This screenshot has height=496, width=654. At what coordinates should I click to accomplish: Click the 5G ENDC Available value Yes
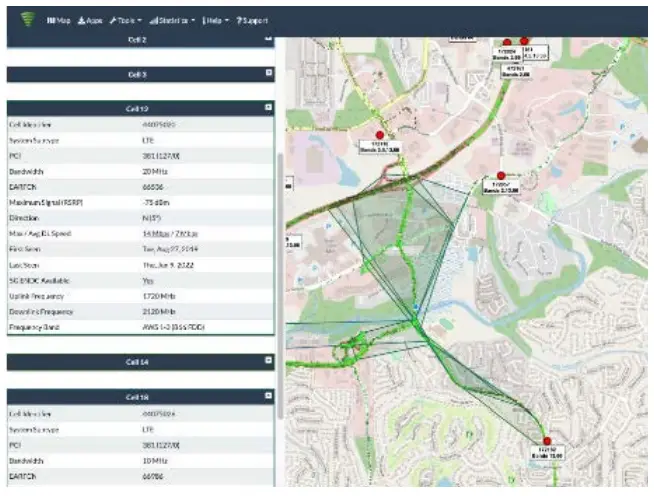point(148,281)
